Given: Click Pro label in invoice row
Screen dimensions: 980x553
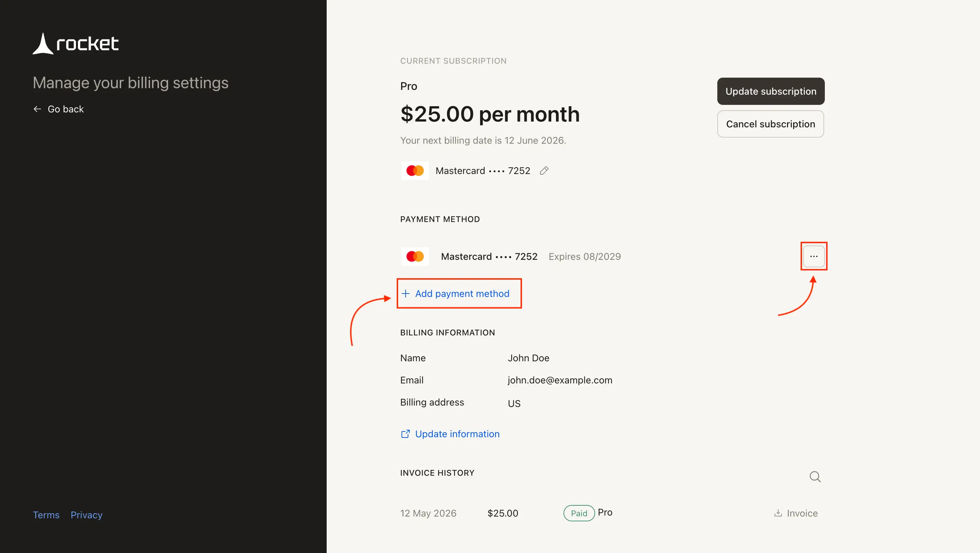Looking at the screenshot, I should (605, 512).
